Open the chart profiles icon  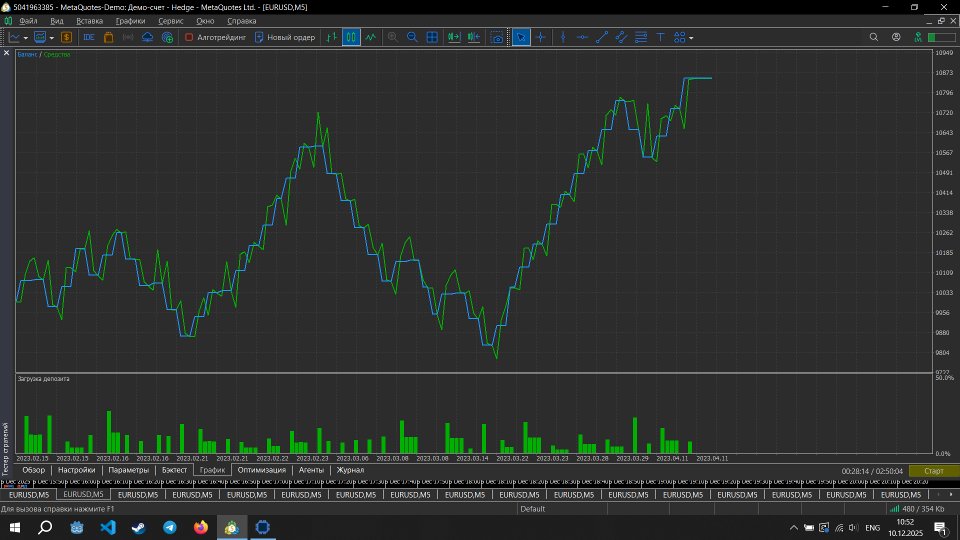pyautogui.click(x=40, y=37)
